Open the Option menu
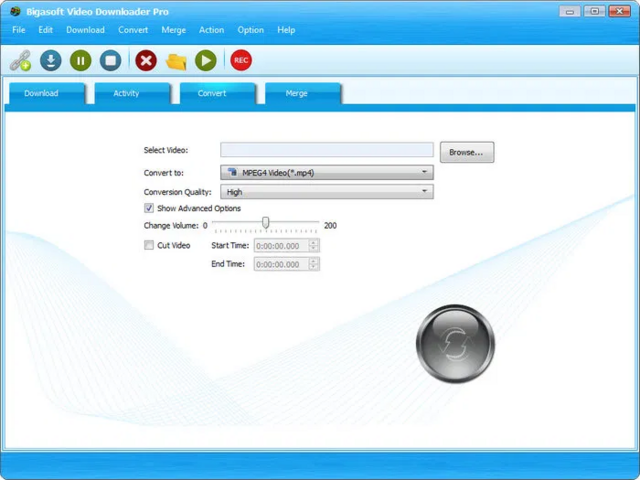 tap(251, 30)
